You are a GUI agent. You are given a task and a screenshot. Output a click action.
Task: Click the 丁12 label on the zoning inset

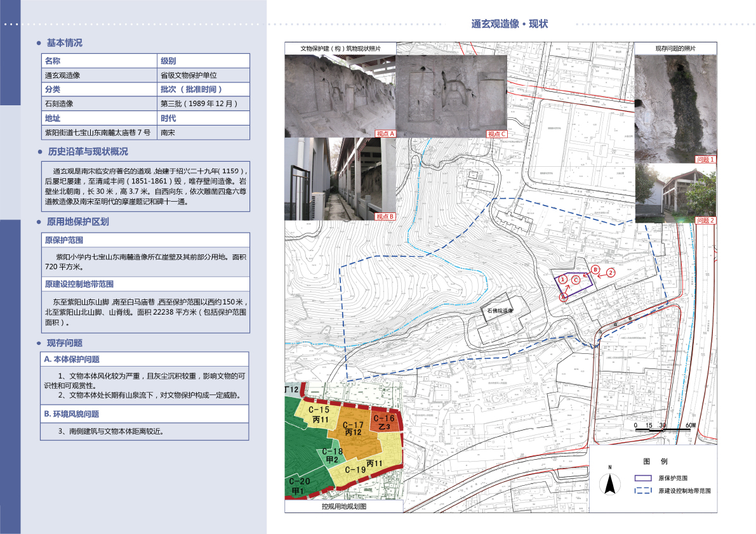click(292, 389)
